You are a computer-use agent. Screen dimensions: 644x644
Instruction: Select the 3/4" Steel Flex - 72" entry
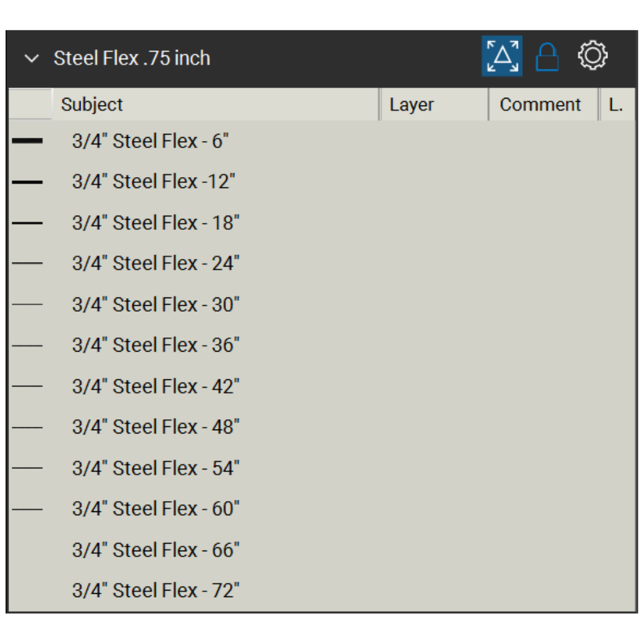tap(156, 591)
